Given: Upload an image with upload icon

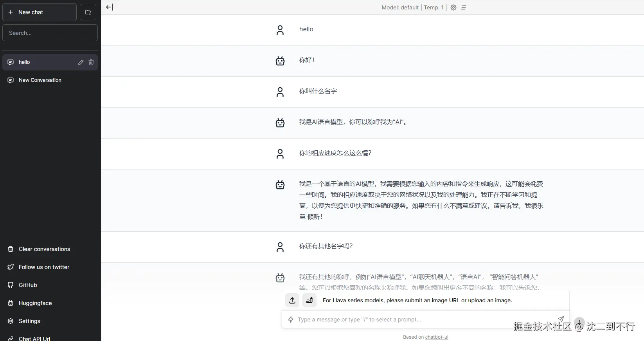Looking at the screenshot, I should (292, 300).
